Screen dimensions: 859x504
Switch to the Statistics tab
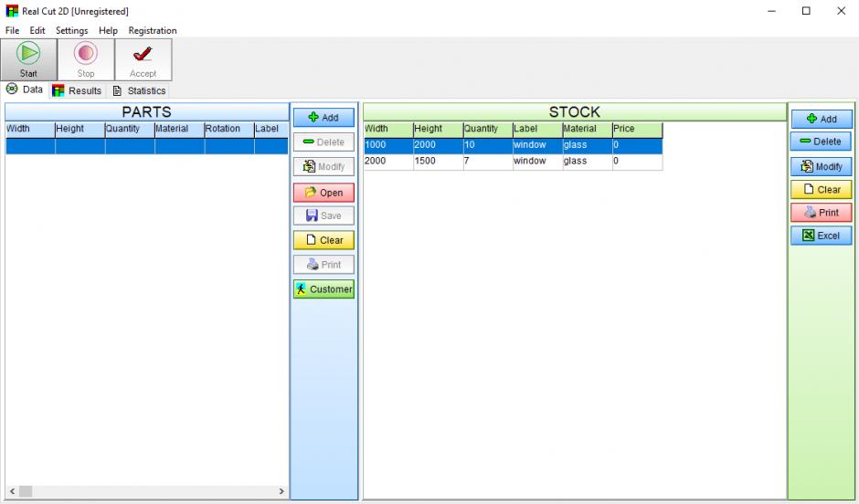click(x=139, y=90)
